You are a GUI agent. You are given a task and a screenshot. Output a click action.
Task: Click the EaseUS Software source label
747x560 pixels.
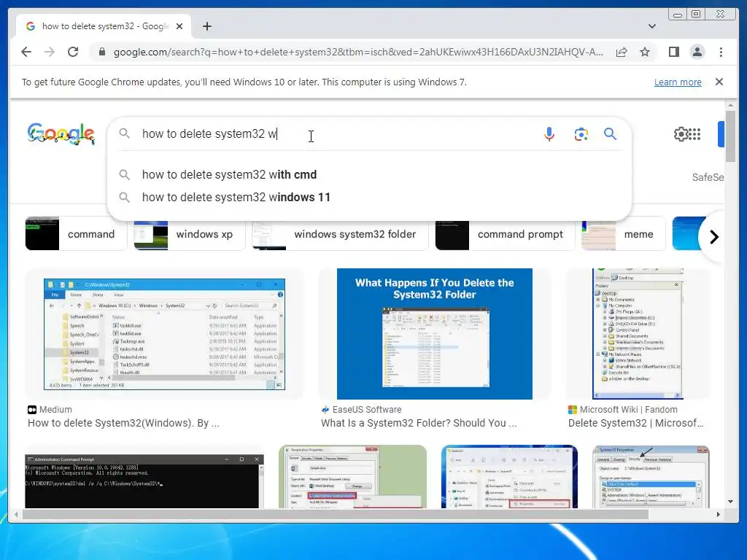[x=367, y=410]
